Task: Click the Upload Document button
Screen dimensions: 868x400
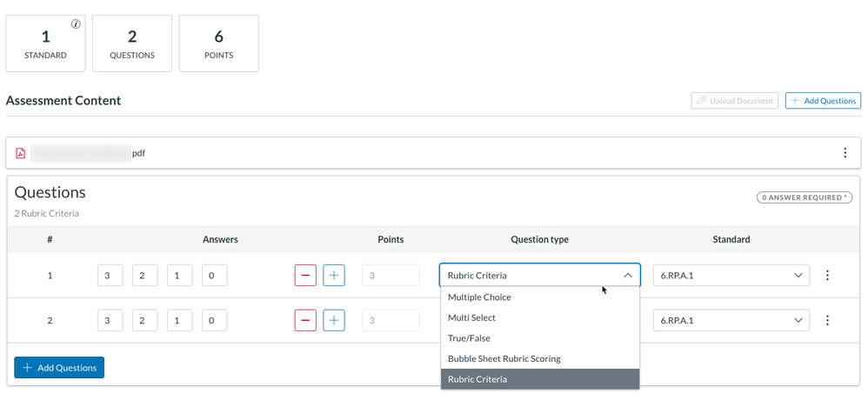Action: tap(734, 101)
